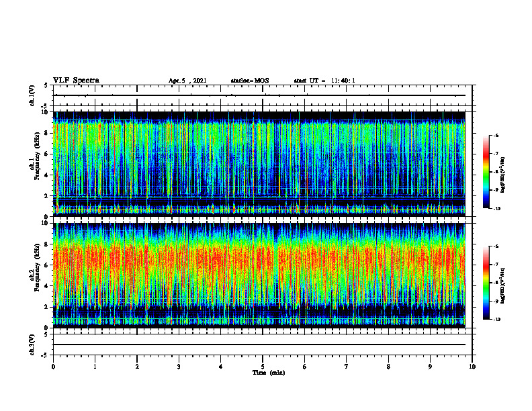Image resolution: width=532 pixels, height=411 pixels.
Task: Click the 'ch.3(V)' waveform axis label
Action: click(x=32, y=345)
